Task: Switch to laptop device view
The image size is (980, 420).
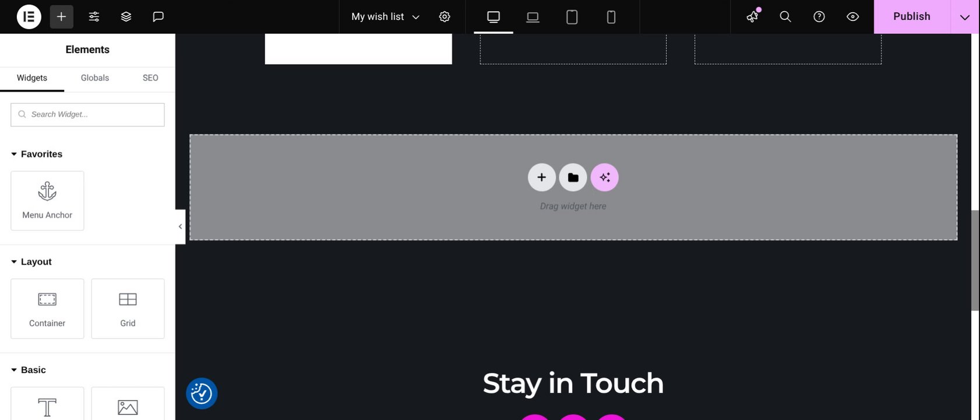Action: pyautogui.click(x=533, y=17)
